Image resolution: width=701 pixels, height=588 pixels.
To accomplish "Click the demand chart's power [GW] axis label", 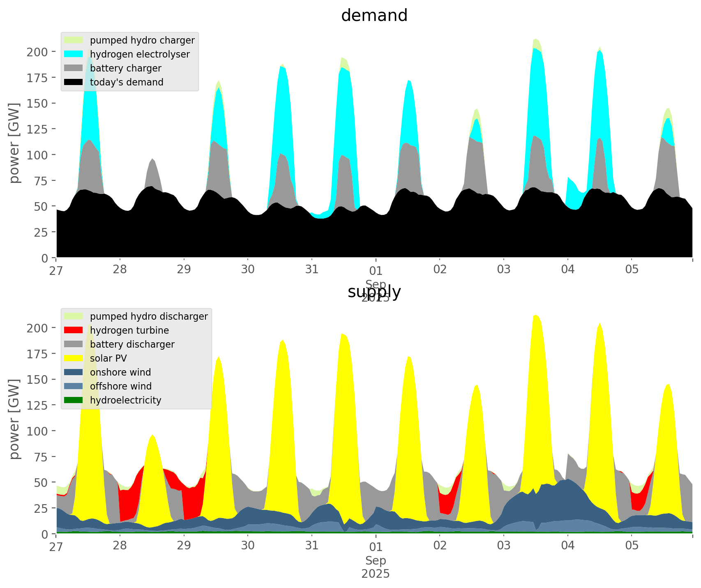I will coord(14,143).
